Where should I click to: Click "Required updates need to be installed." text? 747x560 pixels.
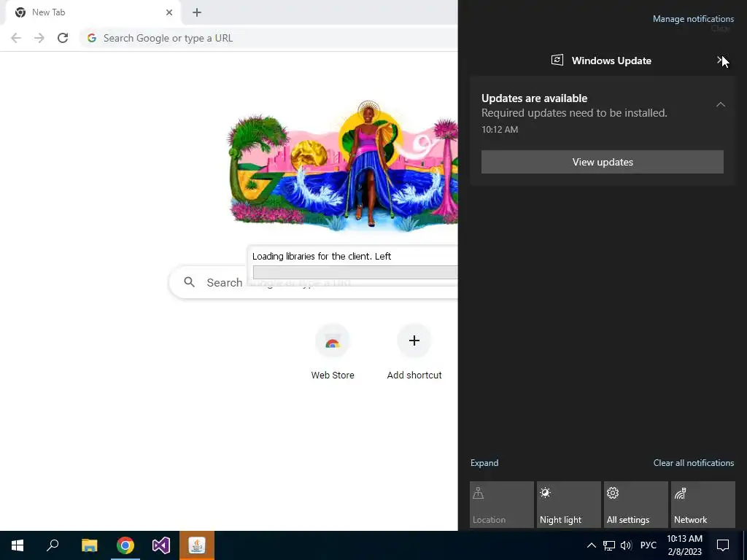pyautogui.click(x=574, y=113)
